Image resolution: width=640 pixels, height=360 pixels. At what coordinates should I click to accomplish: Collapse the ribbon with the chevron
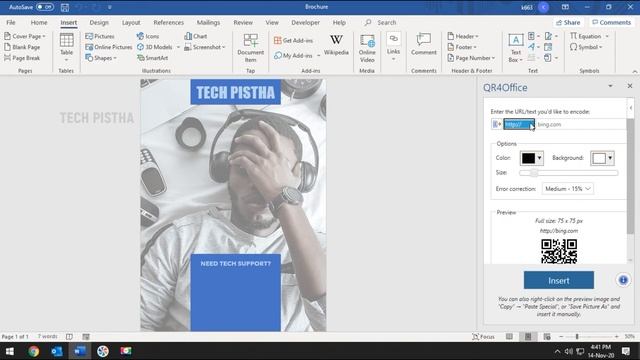[635, 71]
